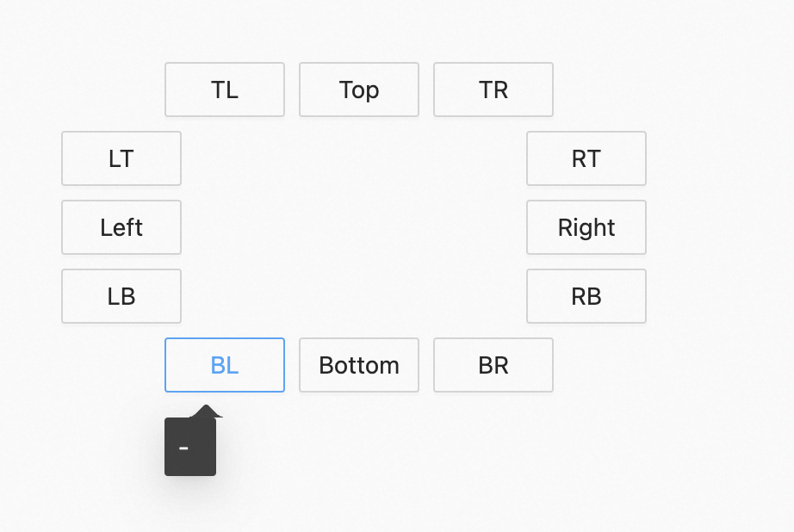Click the highlighted blue BL button

pos(224,365)
